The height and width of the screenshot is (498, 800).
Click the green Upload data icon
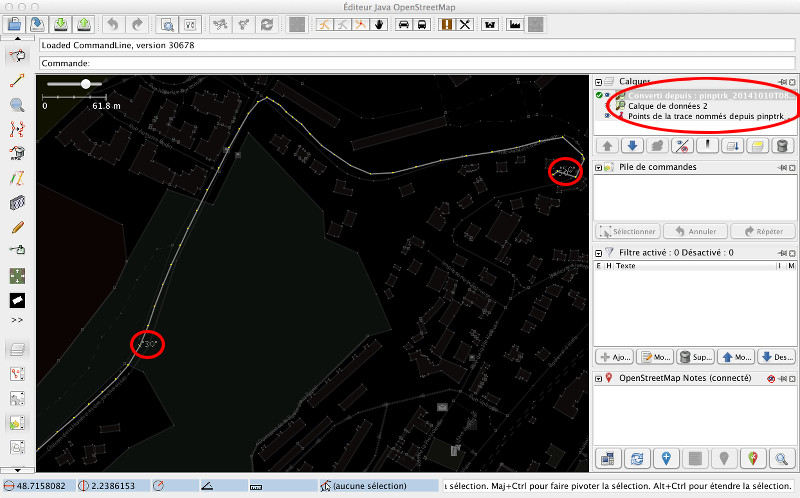84,24
